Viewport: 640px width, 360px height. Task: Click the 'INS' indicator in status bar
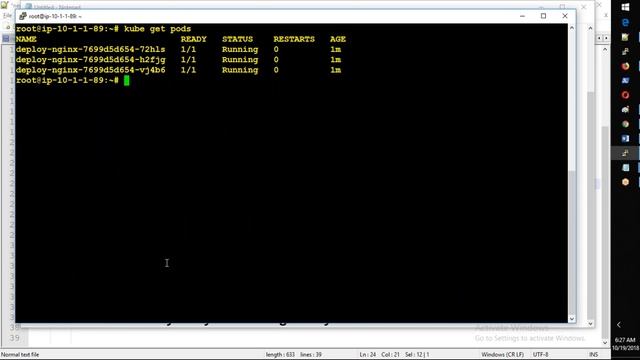pyautogui.click(x=593, y=355)
